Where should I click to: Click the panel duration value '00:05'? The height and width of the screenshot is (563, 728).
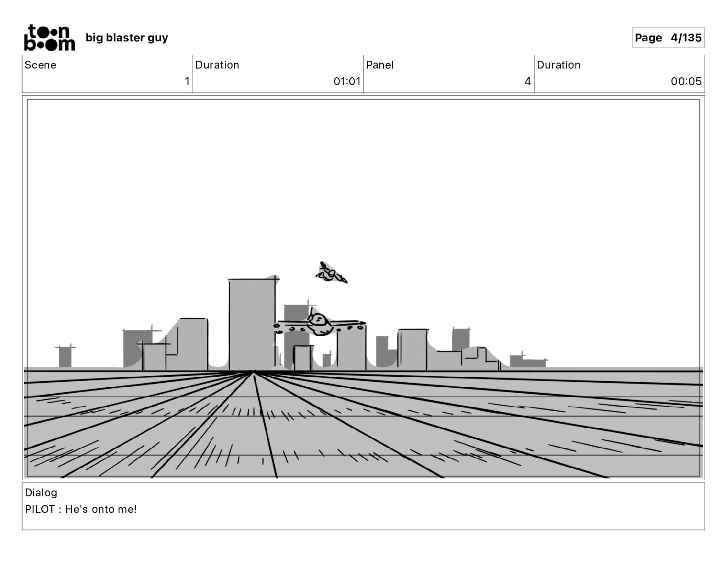click(686, 81)
